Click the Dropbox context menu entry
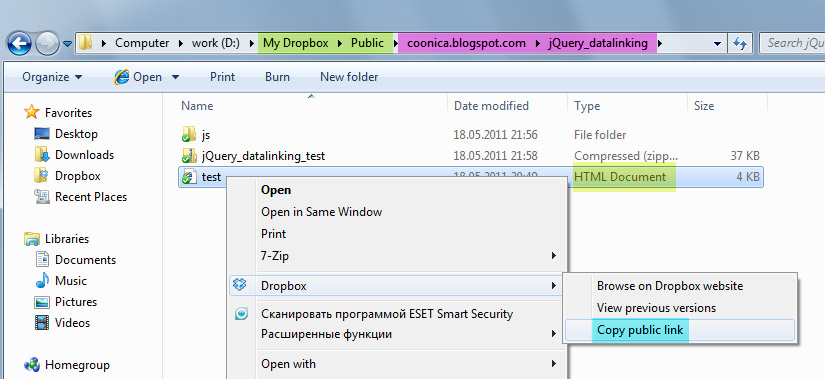The image size is (825, 379). coord(397,286)
